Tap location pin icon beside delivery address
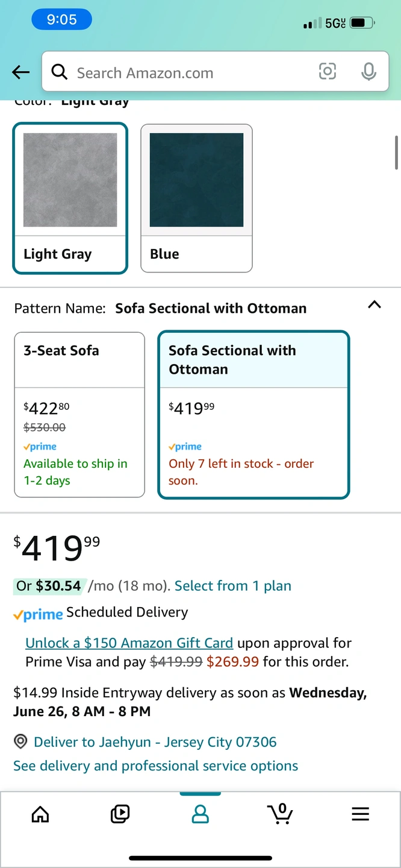This screenshot has width=401, height=868. (x=20, y=741)
